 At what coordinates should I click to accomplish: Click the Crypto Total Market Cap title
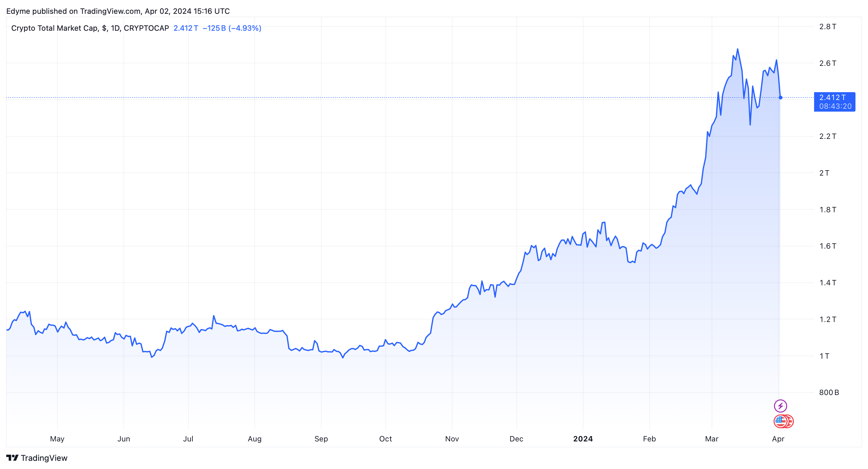90,28
